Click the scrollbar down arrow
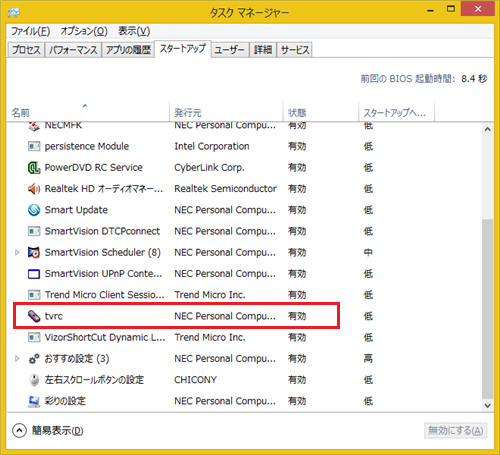500x455 pixels. tap(488, 405)
